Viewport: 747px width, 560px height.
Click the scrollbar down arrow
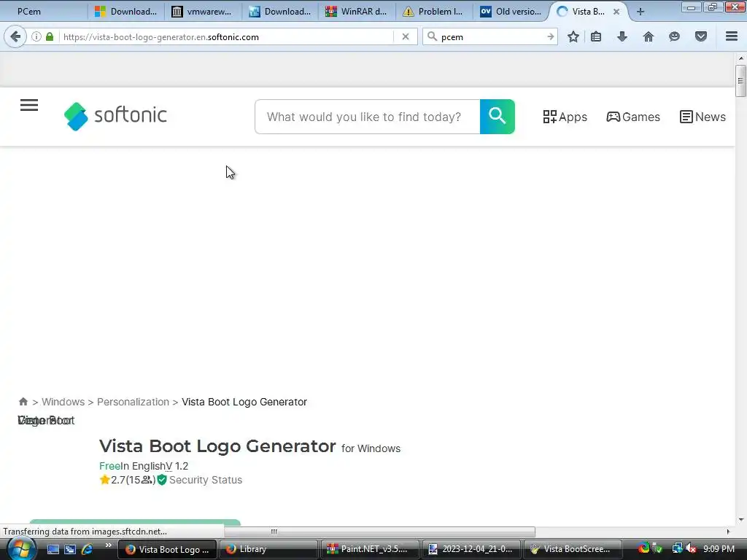pyautogui.click(x=740, y=519)
